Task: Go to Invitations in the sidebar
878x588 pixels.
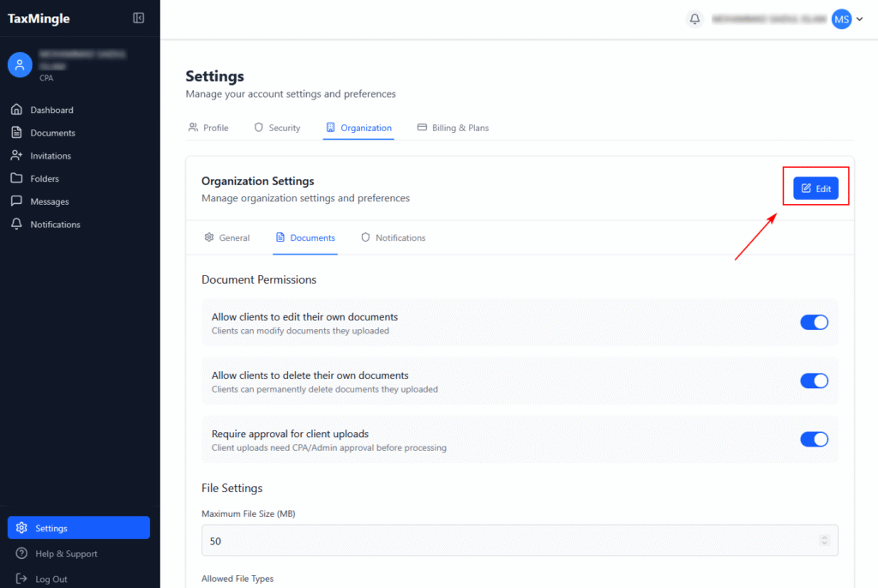Action: pyautogui.click(x=51, y=156)
